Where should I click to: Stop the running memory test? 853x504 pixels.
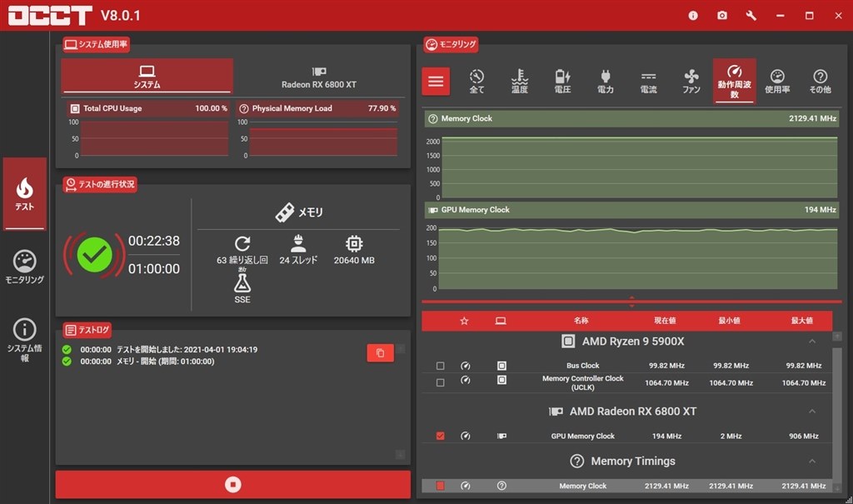tap(233, 484)
